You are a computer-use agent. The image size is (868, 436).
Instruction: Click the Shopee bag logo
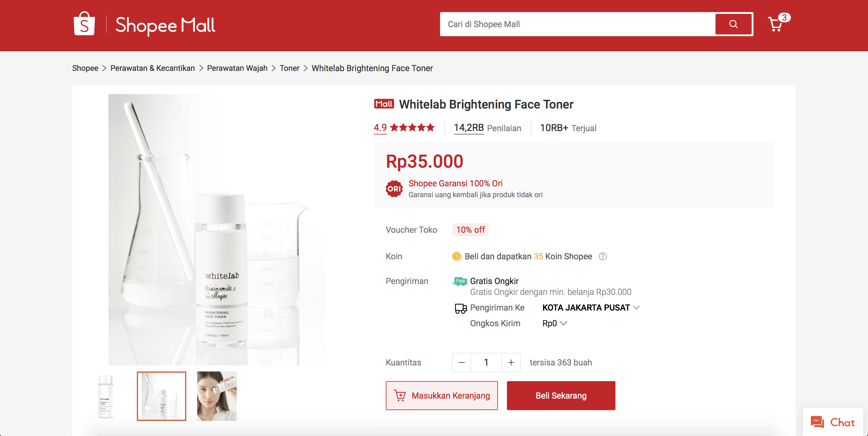(x=84, y=24)
